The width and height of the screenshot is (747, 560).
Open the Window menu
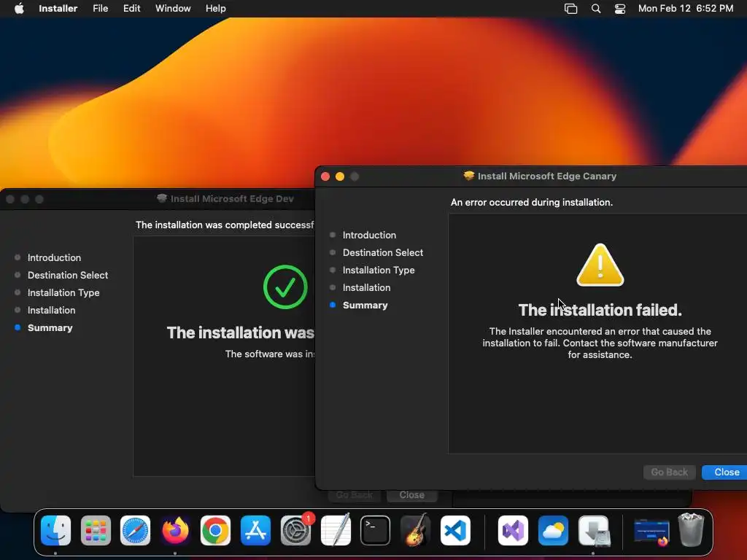(173, 9)
